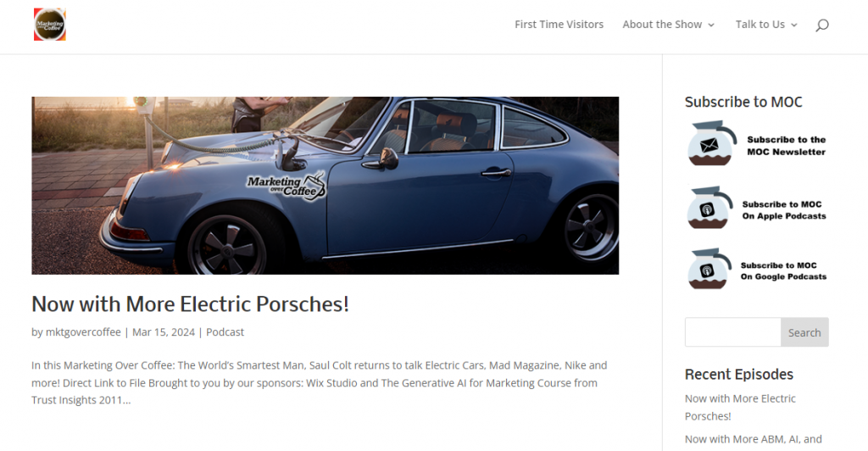Screen dimensions: 868x451
Task: Click the sidebar Search button
Action: click(804, 332)
